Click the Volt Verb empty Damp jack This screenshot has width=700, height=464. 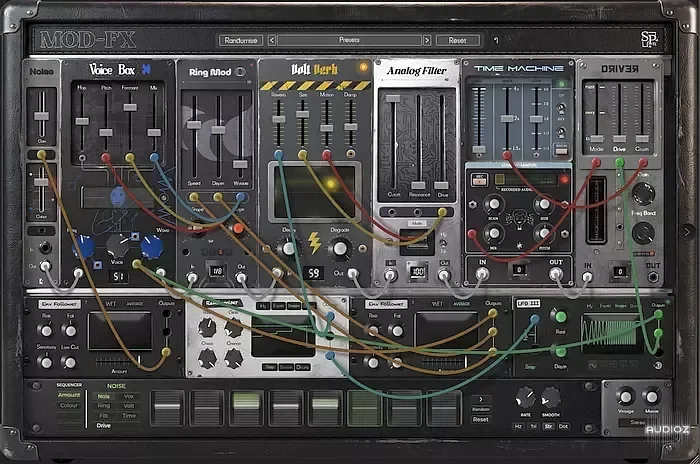pyautogui.click(x=351, y=154)
